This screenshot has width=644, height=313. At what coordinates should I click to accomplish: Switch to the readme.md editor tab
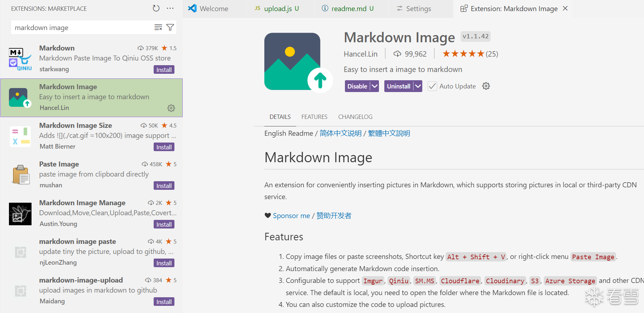tap(352, 9)
